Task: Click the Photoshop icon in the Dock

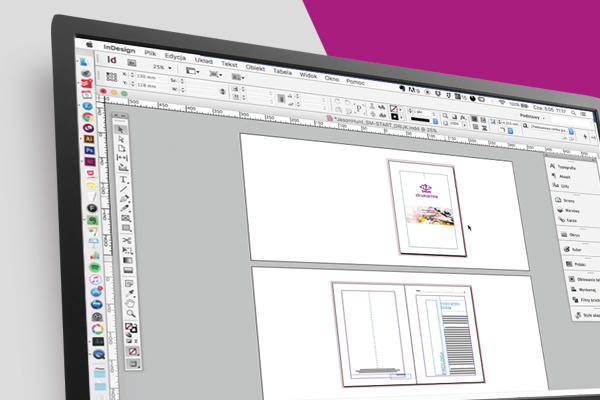Action: click(x=90, y=149)
